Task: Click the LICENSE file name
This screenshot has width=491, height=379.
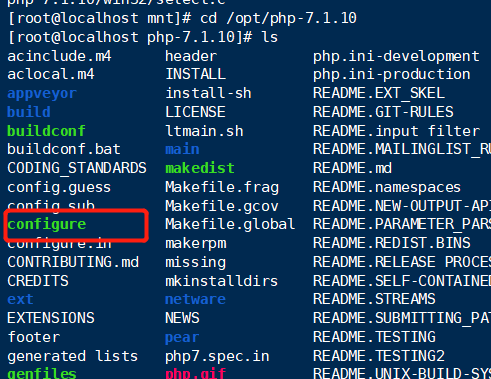Action: [x=195, y=112]
